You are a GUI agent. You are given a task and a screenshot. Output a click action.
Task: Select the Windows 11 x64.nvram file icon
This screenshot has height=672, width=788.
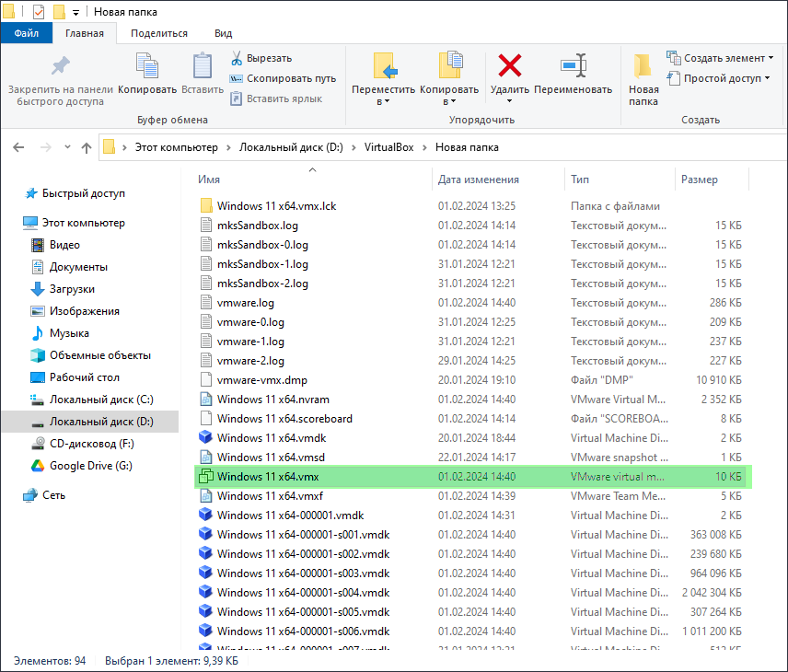206,400
